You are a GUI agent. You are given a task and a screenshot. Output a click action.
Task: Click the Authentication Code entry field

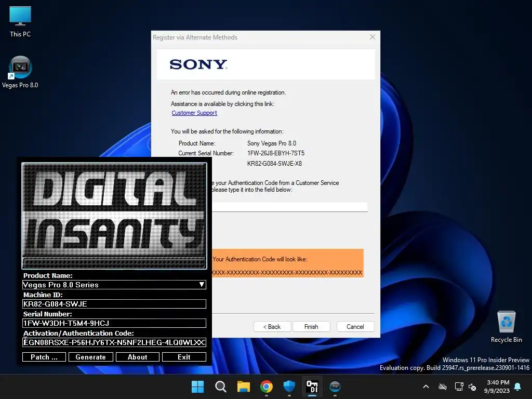pyautogui.click(x=289, y=207)
